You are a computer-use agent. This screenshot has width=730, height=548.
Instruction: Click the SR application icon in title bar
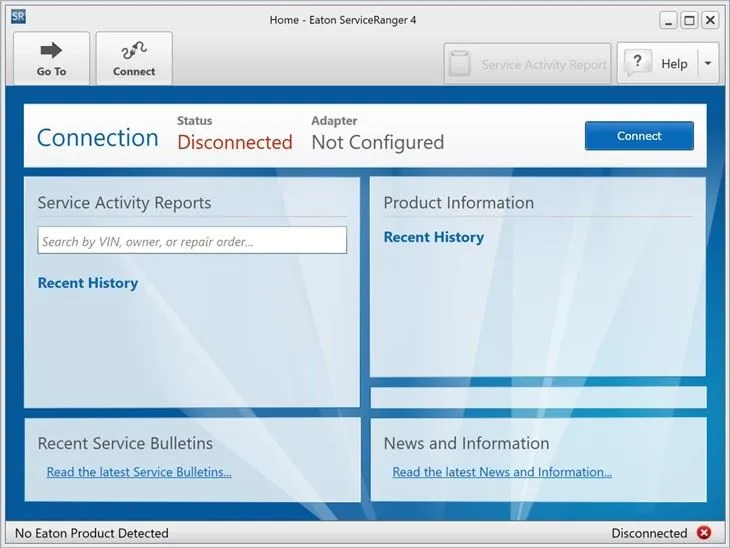tap(18, 17)
